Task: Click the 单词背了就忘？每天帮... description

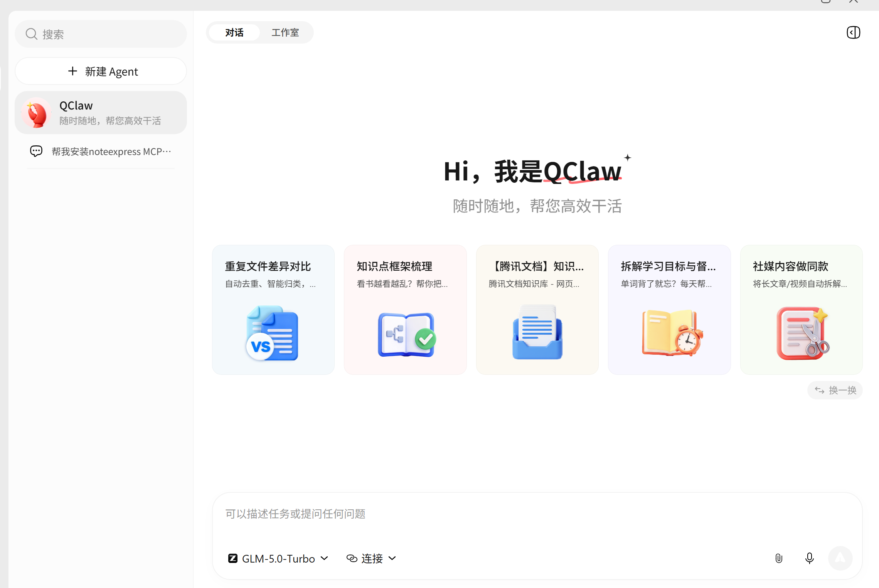Action: 666,284
